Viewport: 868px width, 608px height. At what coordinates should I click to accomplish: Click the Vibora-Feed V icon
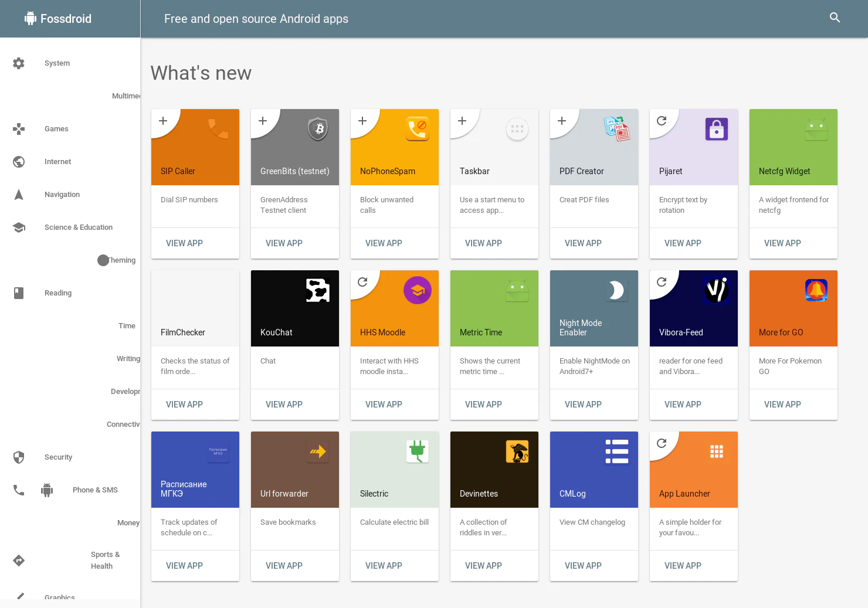click(717, 290)
